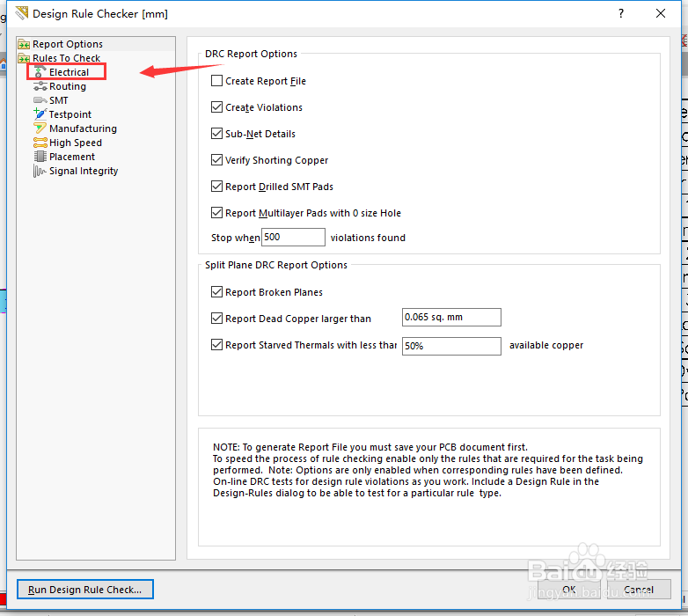Click the High Speed rule category icon
This screenshot has width=688, height=616.
(x=40, y=143)
